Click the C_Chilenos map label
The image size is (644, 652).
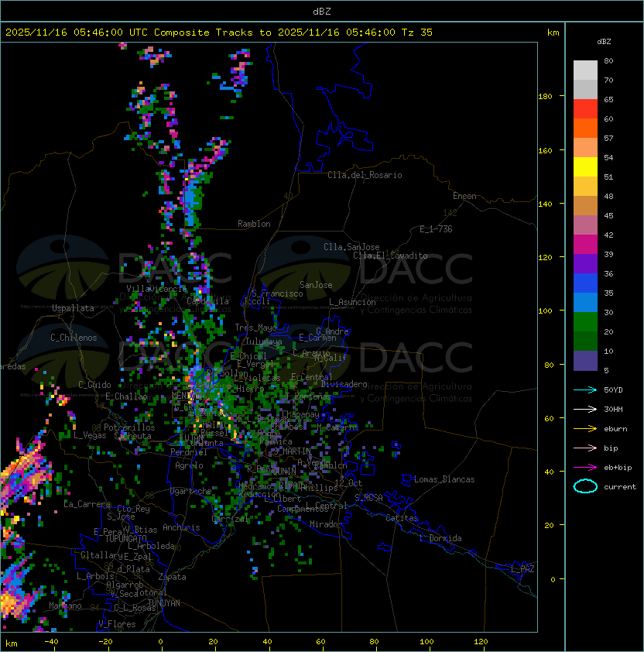(74, 338)
